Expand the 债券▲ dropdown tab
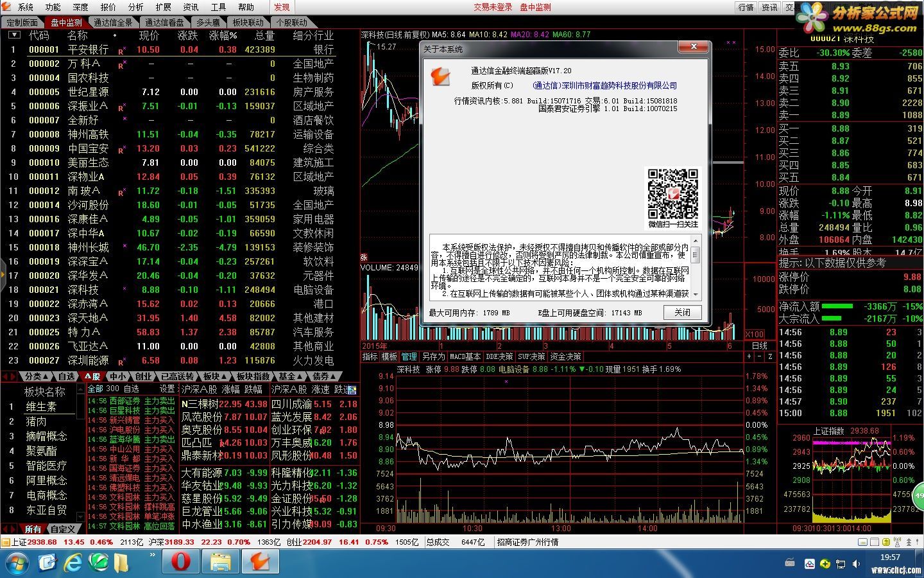 pyautogui.click(x=325, y=376)
